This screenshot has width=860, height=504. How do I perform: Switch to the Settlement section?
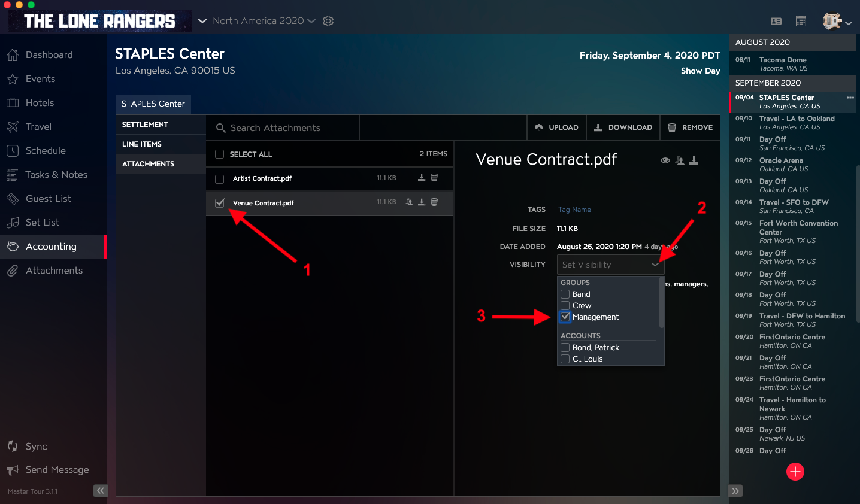(161, 125)
